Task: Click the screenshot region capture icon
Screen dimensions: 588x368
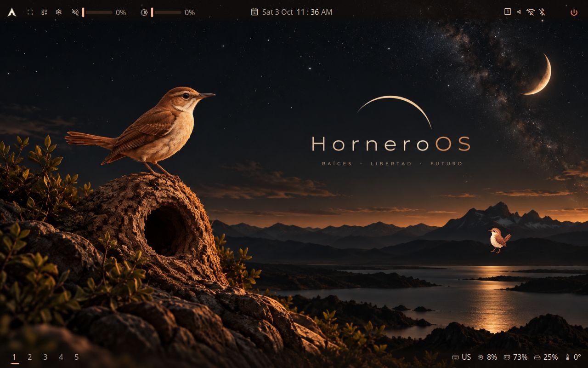Action: coord(30,12)
